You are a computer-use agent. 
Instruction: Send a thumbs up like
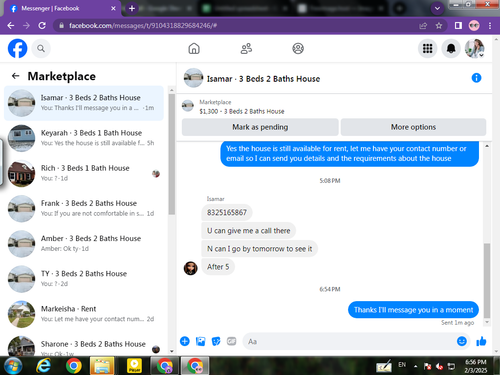coord(481,341)
